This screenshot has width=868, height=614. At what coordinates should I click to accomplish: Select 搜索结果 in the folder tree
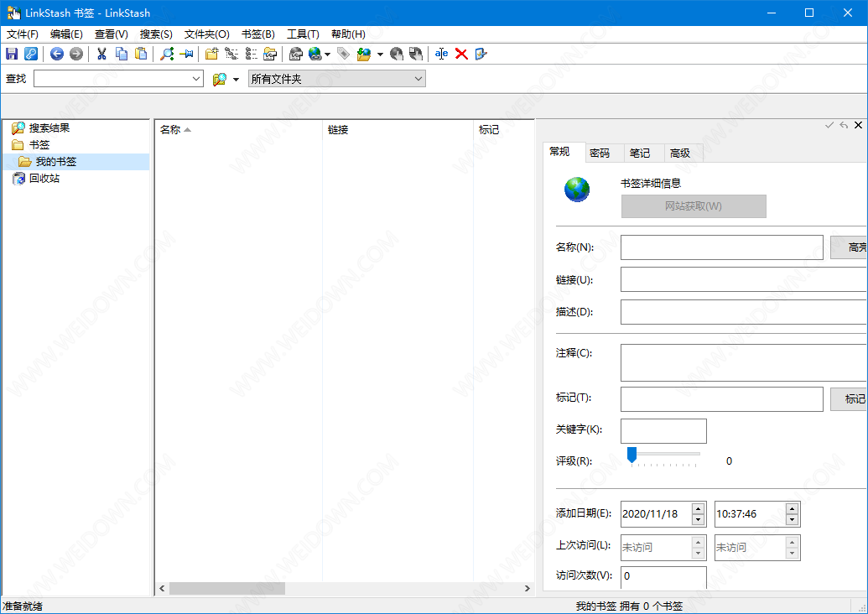pyautogui.click(x=49, y=127)
